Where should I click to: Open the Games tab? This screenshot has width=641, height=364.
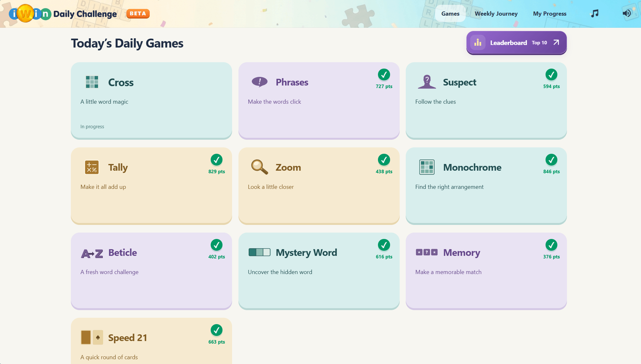[x=450, y=14]
